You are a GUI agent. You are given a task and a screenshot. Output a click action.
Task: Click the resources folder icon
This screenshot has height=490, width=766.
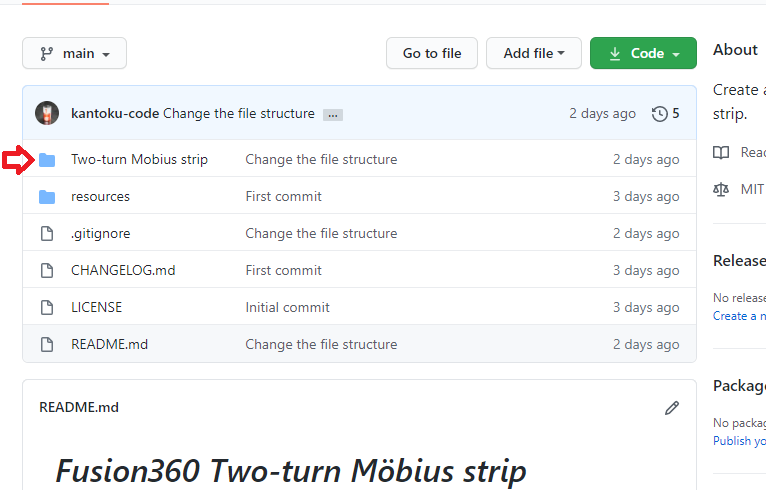pyautogui.click(x=47, y=197)
